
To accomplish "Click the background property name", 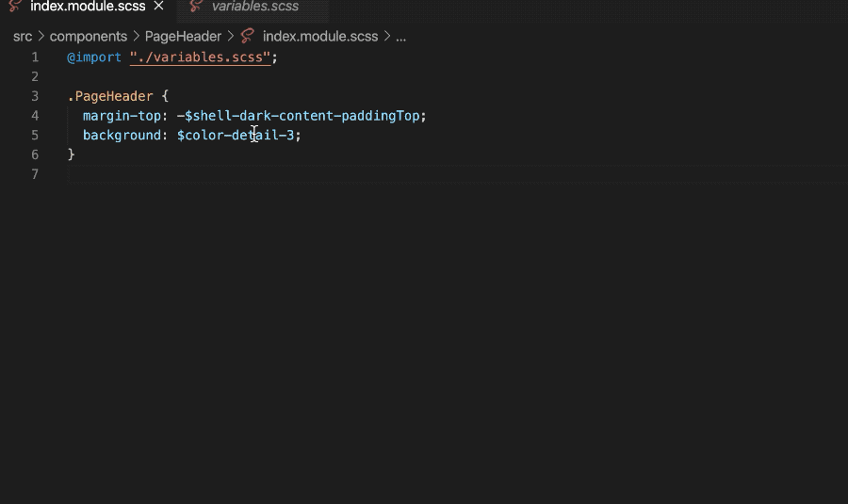I will [x=121, y=136].
